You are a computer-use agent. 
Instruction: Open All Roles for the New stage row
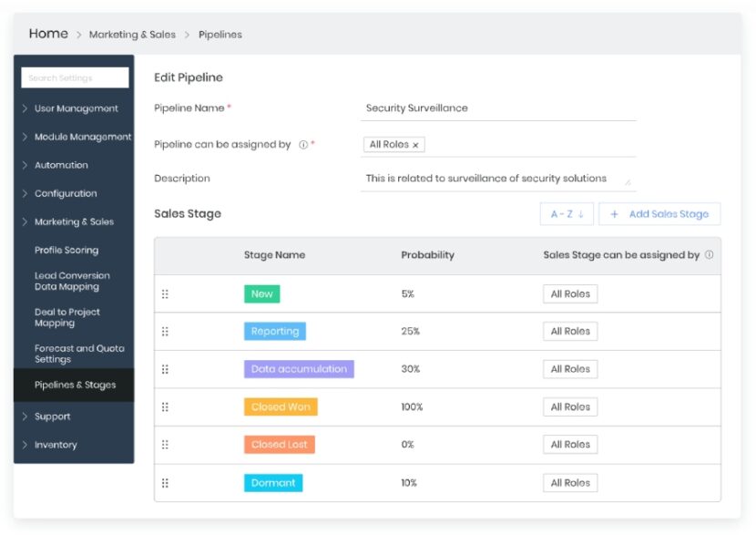(x=570, y=293)
